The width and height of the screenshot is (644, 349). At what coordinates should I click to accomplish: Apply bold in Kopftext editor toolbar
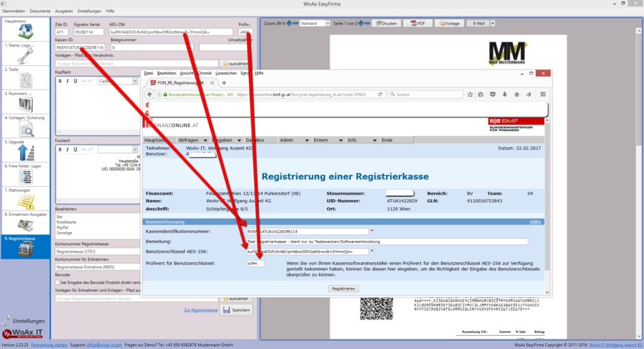(x=60, y=81)
